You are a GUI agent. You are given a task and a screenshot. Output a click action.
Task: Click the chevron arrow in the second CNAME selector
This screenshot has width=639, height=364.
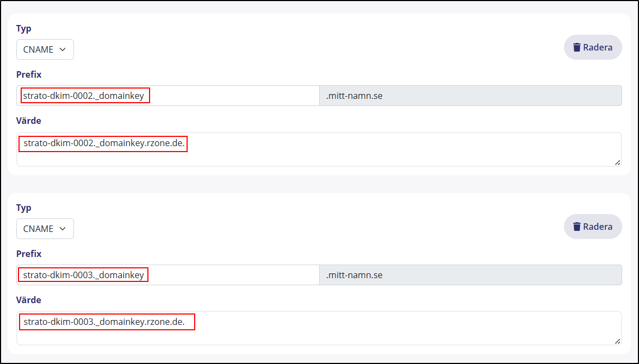pos(63,229)
